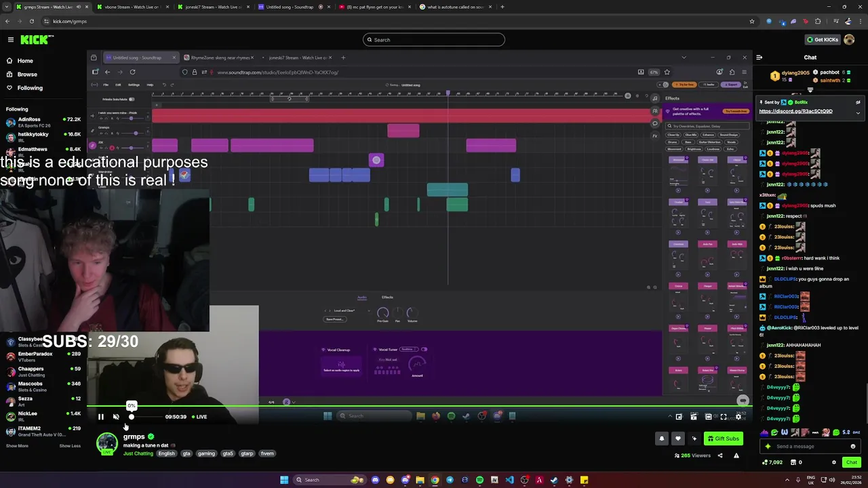Screen dimensions: 868x488
Task: Pause the live stream video
Action: coord(100,417)
